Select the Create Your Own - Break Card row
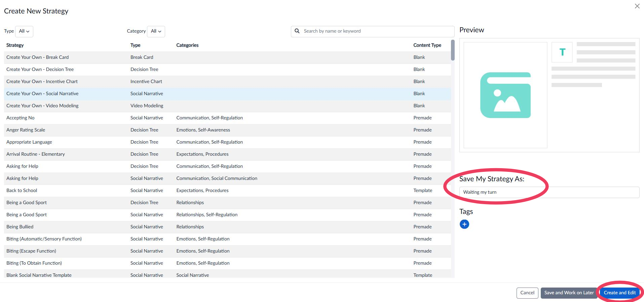 37,57
